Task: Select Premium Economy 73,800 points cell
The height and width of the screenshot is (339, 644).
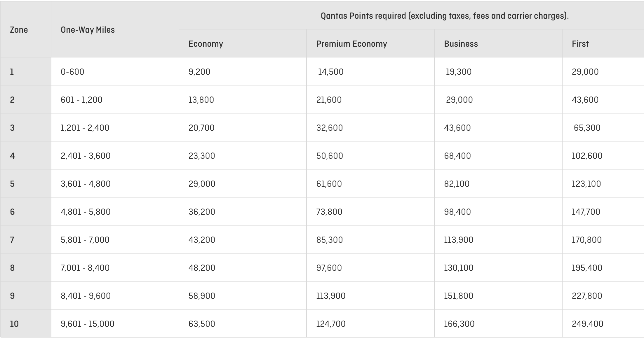Action: click(x=329, y=212)
